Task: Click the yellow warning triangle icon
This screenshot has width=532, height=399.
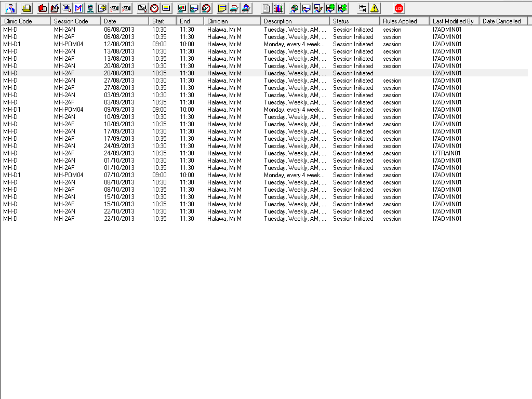Action: 375,8
